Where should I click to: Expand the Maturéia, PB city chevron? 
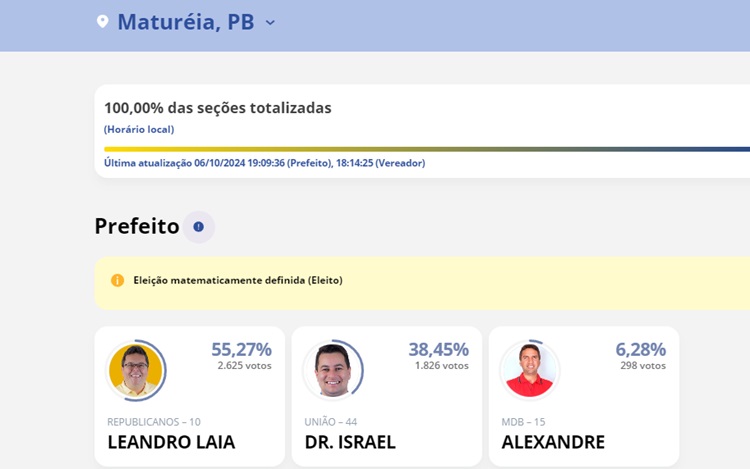(x=270, y=22)
